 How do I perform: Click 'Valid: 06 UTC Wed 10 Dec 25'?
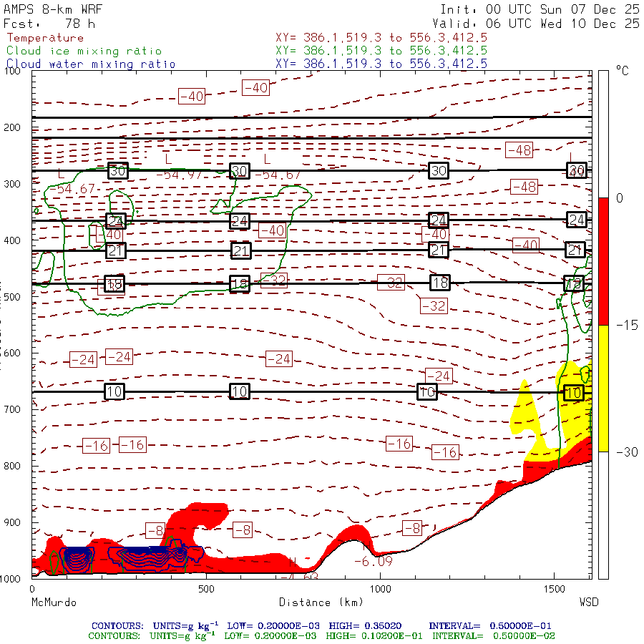click(x=536, y=24)
